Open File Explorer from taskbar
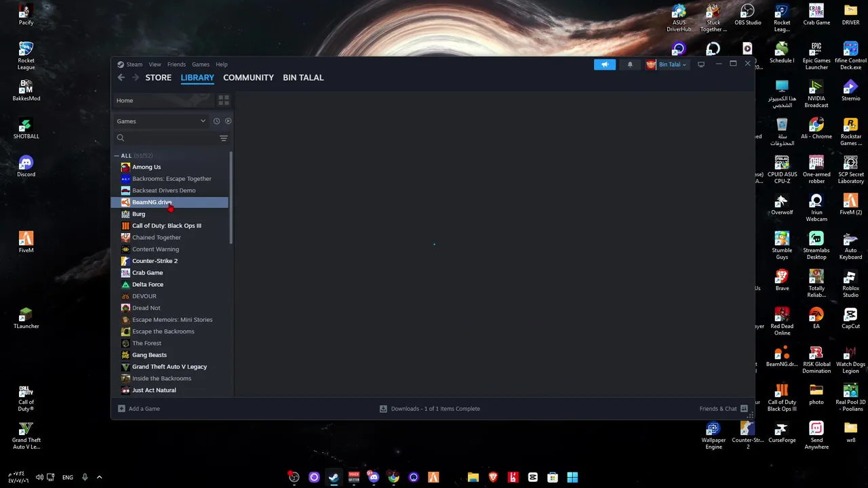Screen dimensions: 868x488 [x=473, y=477]
